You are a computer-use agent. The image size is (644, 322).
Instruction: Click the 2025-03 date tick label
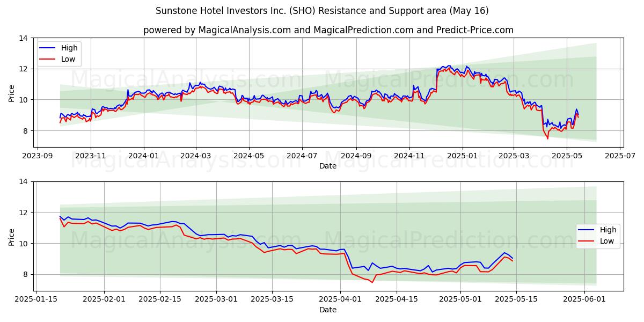click(x=514, y=156)
